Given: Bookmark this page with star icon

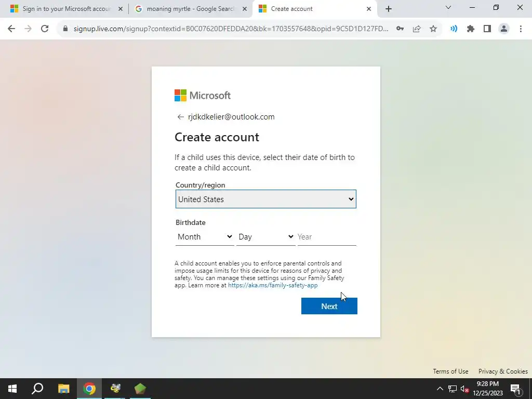Looking at the screenshot, I should pos(433,29).
